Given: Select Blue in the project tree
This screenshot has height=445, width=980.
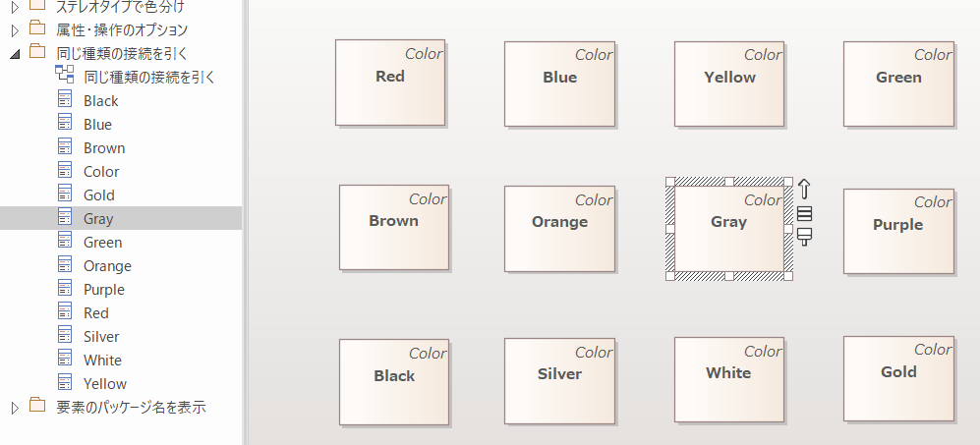Looking at the screenshot, I should click(97, 124).
